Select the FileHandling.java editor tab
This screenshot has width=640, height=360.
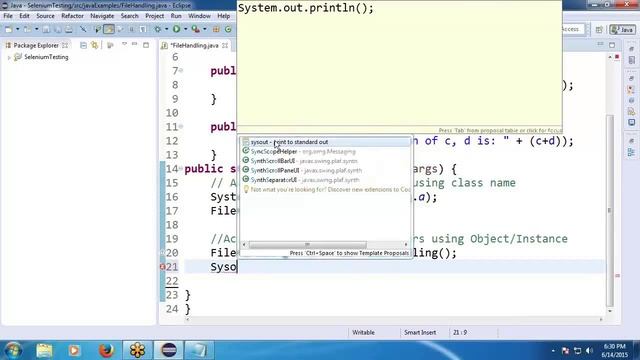(194, 45)
